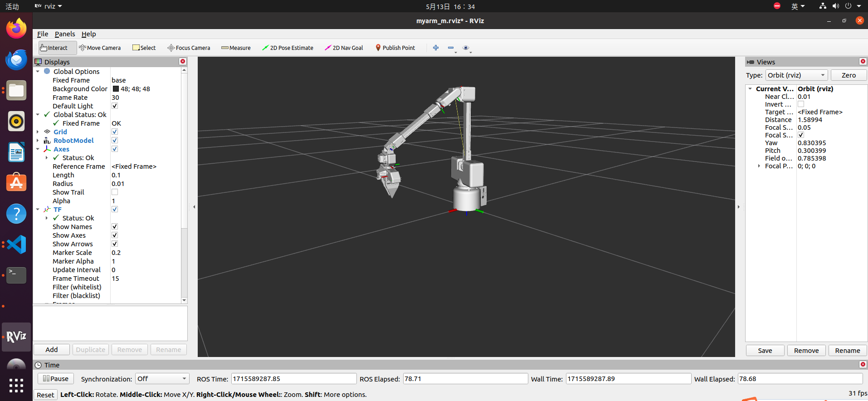Collapse the Global Status tree node
Viewport: 868px width, 401px height.
click(38, 115)
